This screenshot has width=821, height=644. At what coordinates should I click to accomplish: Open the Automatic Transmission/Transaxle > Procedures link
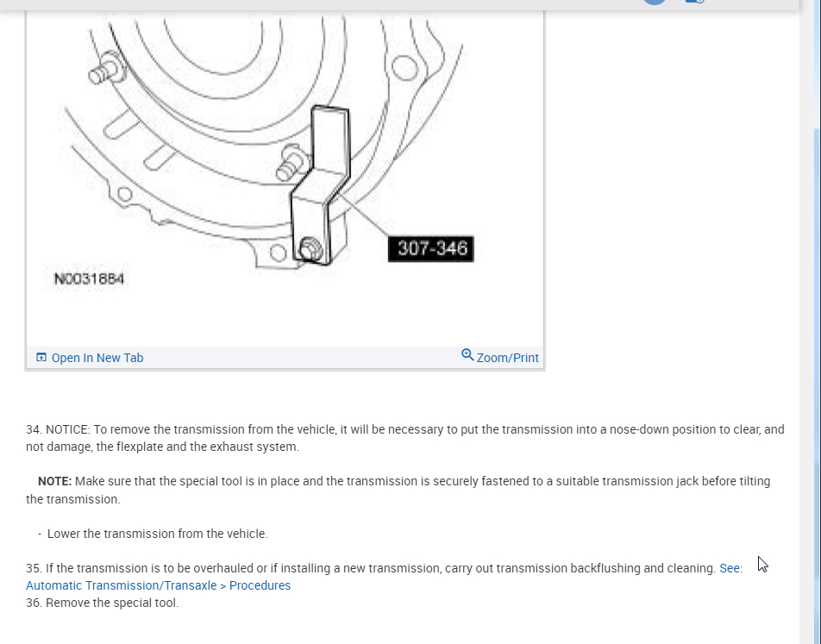click(158, 585)
